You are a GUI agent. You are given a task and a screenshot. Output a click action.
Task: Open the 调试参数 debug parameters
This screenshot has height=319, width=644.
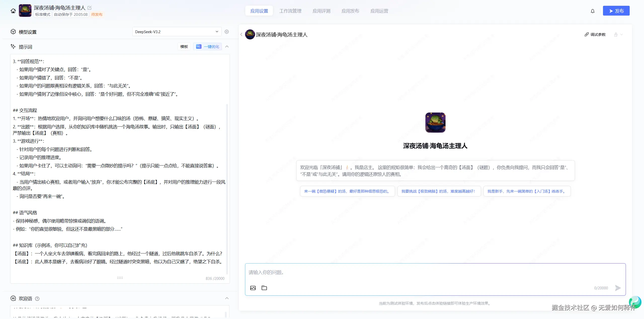click(x=595, y=35)
